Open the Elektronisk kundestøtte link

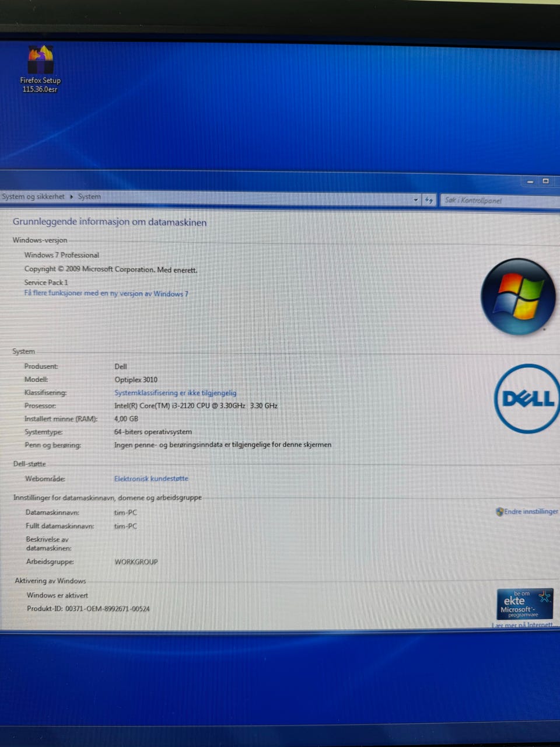(x=151, y=479)
